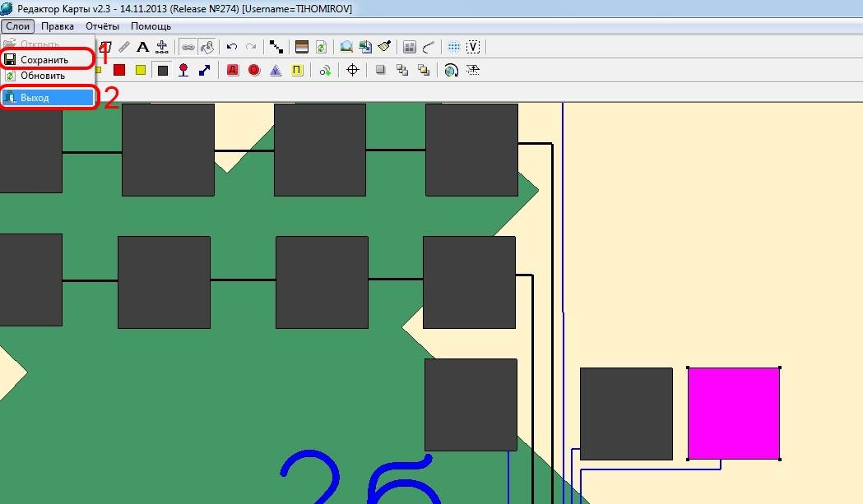Click the red circle O icon
Viewport: 863px width, 504px height.
(x=253, y=70)
